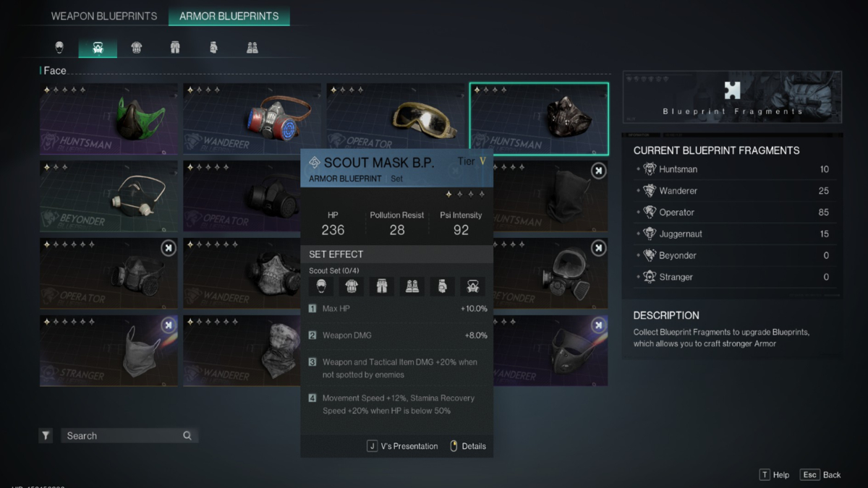Open Details for Scout Mask
This screenshot has width=868, height=488.
click(x=468, y=446)
